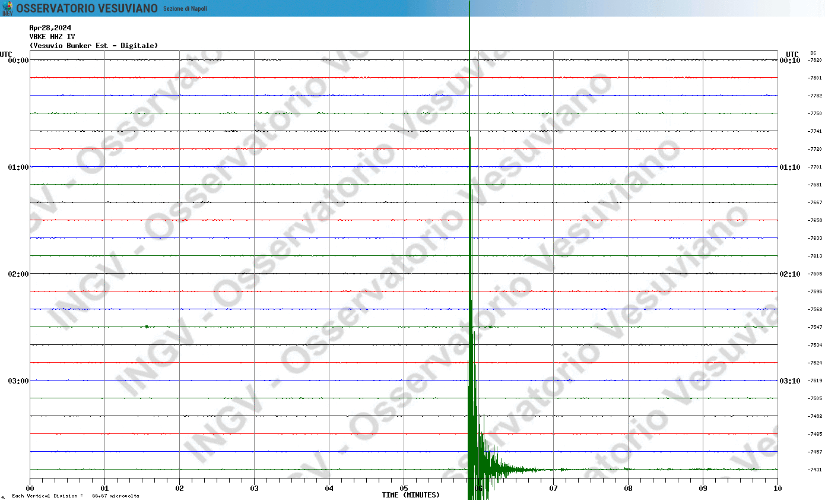The image size is (825, 504).
Task: Click the 01:10 right time label
Action: (x=790, y=167)
